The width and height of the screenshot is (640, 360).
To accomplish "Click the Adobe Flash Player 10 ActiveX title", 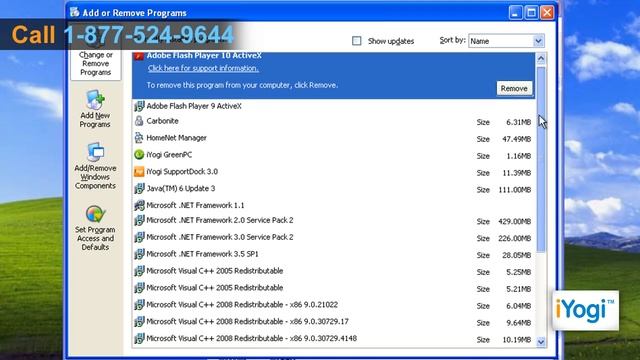I will (x=204, y=56).
